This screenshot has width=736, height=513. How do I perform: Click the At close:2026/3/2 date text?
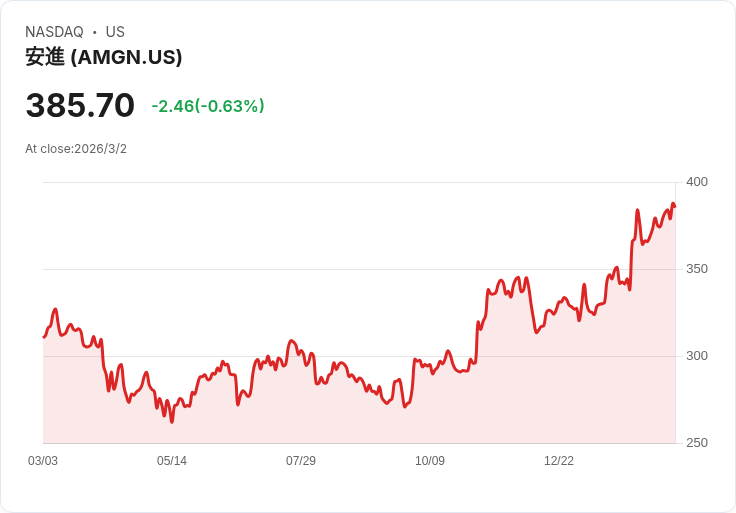(76, 149)
